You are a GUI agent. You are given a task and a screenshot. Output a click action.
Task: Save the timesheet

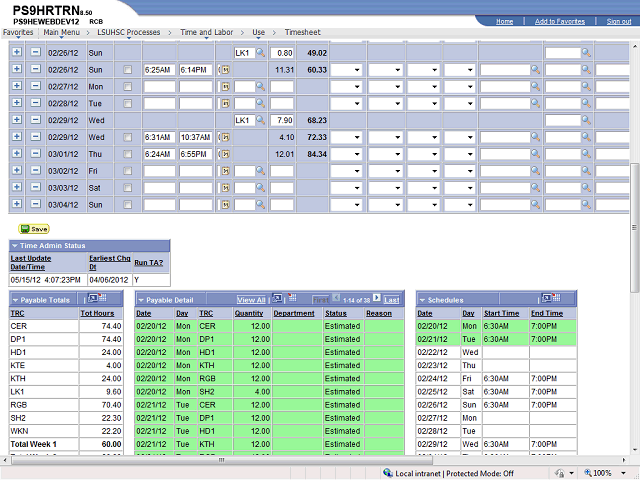(x=34, y=229)
